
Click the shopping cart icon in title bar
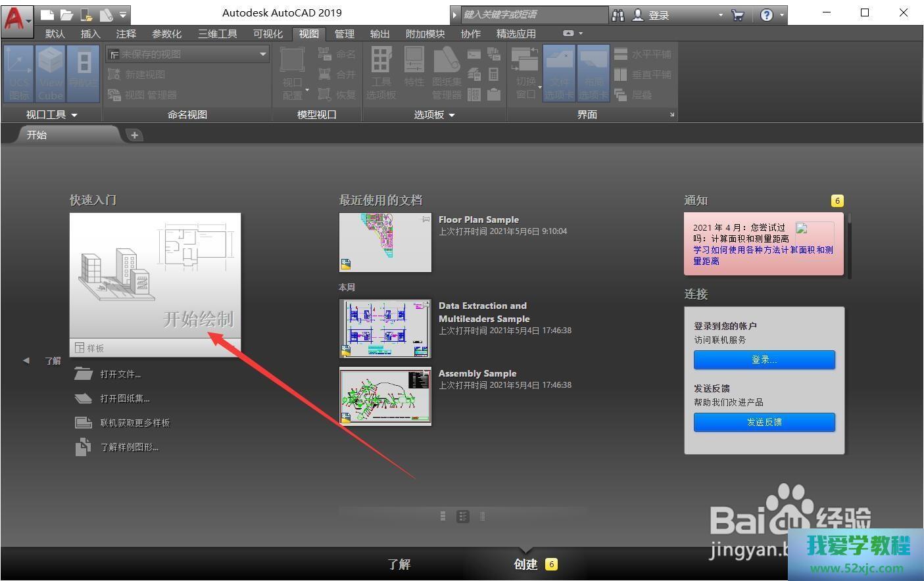(738, 14)
